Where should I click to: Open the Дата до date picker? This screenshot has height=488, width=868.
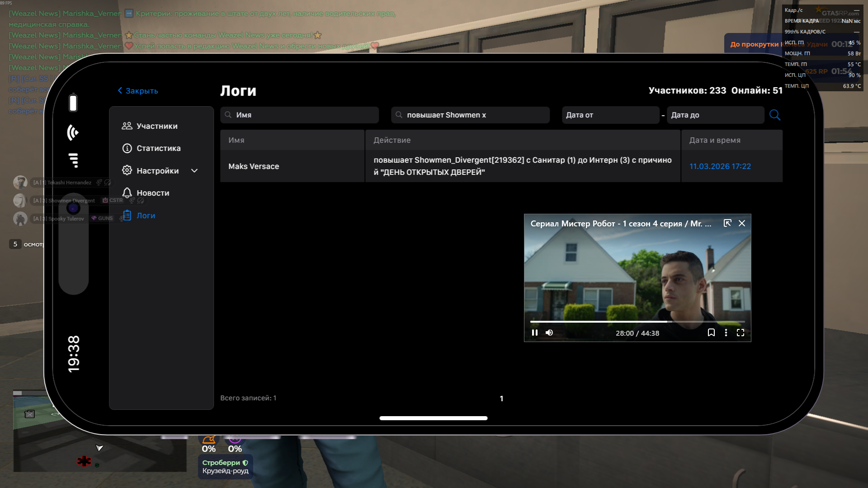point(715,115)
